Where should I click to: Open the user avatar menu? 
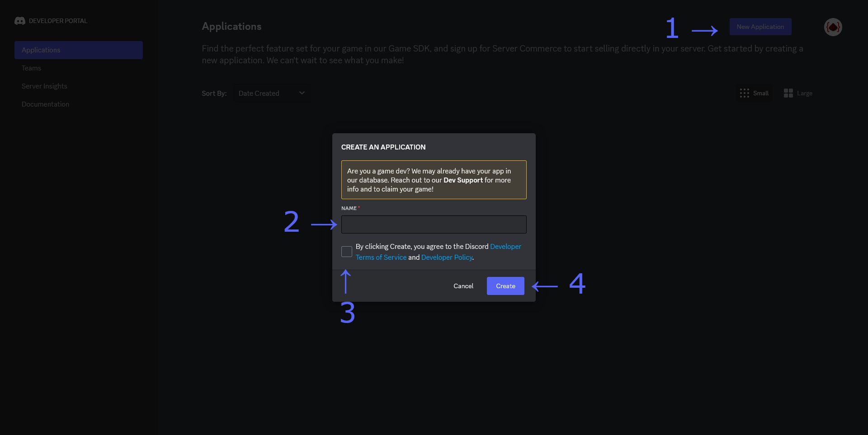click(833, 27)
